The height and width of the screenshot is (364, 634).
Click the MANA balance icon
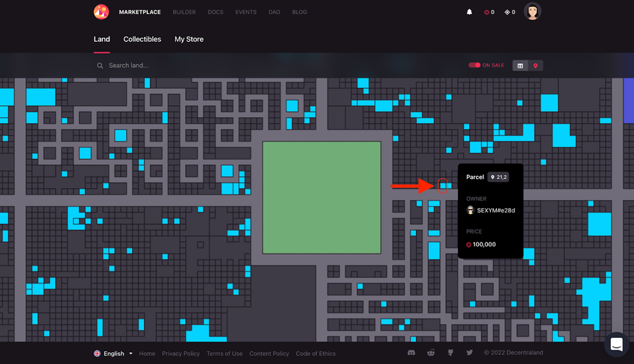pos(486,12)
